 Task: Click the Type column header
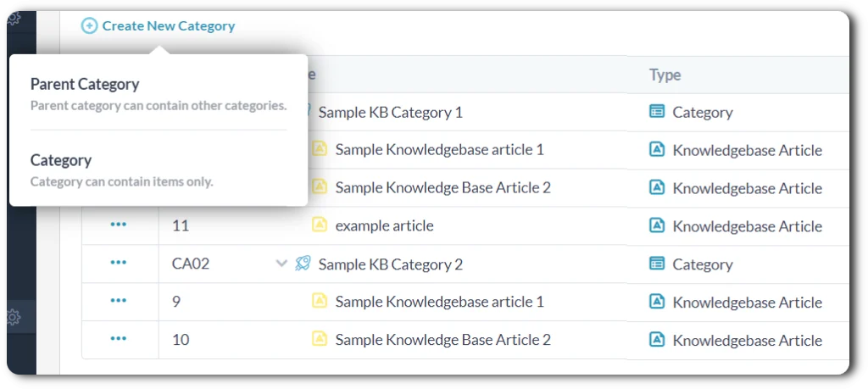pyautogui.click(x=665, y=75)
